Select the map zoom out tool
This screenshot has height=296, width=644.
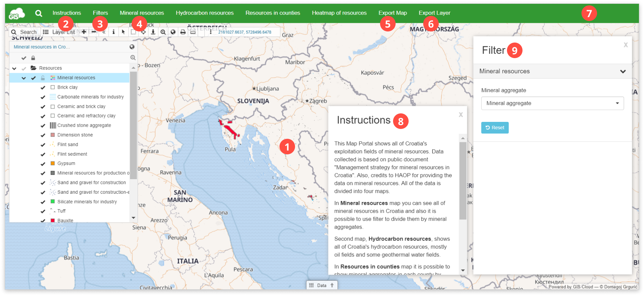pyautogui.click(x=94, y=32)
